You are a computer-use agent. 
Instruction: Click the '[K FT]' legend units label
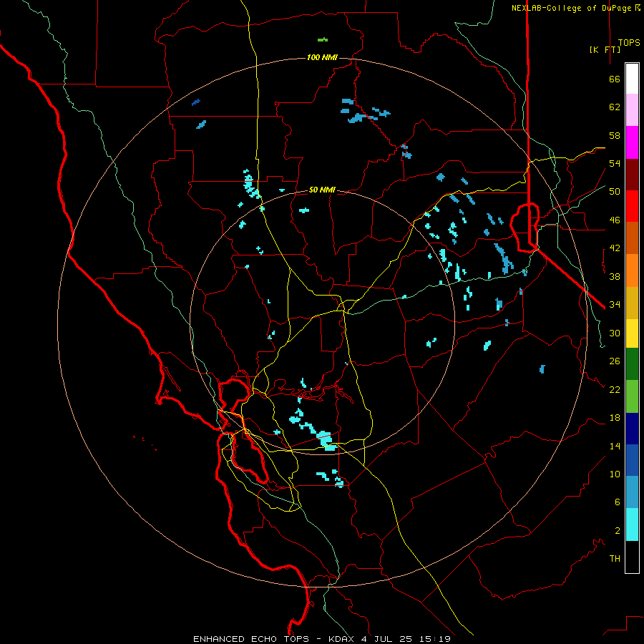(605, 49)
